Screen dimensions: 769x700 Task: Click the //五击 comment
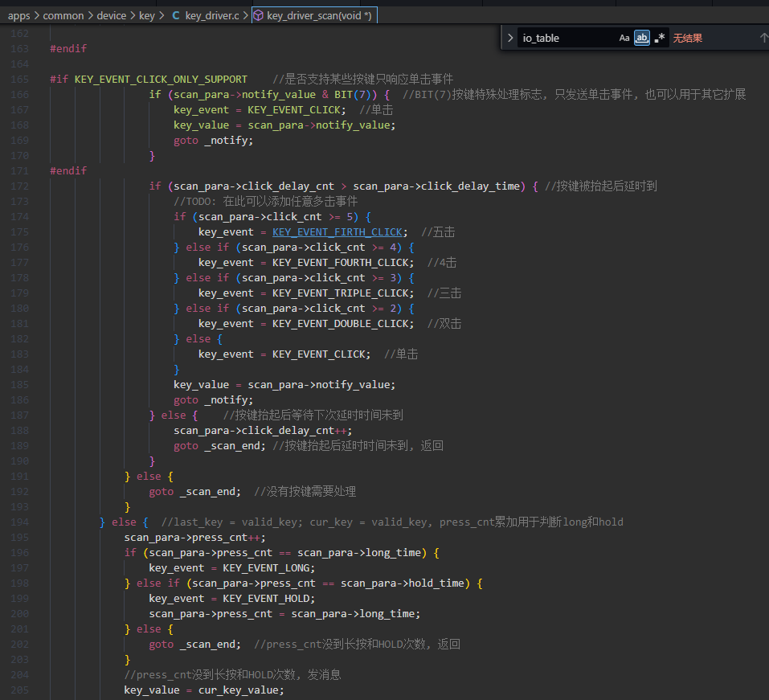(x=438, y=232)
